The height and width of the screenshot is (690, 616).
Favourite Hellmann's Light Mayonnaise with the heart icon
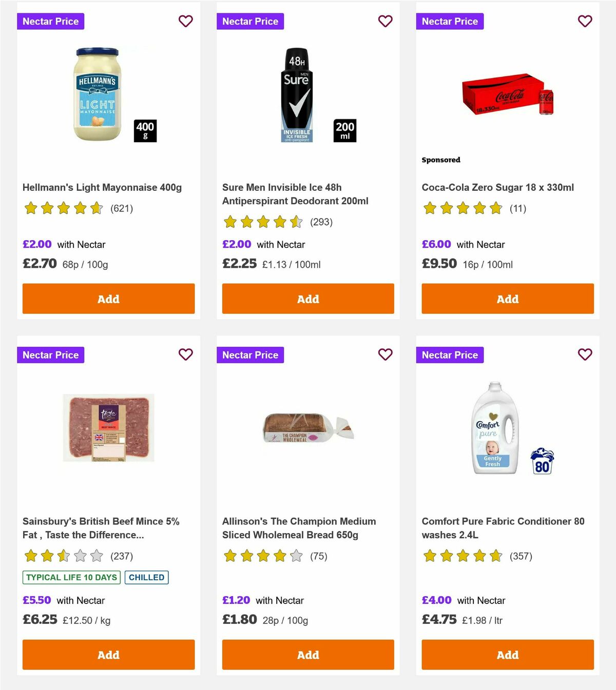click(x=185, y=21)
